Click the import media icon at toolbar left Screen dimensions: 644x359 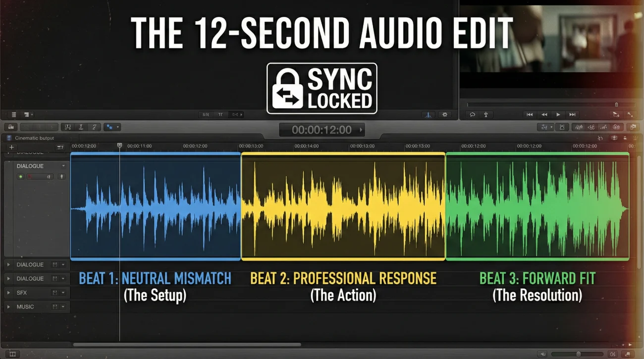click(11, 127)
